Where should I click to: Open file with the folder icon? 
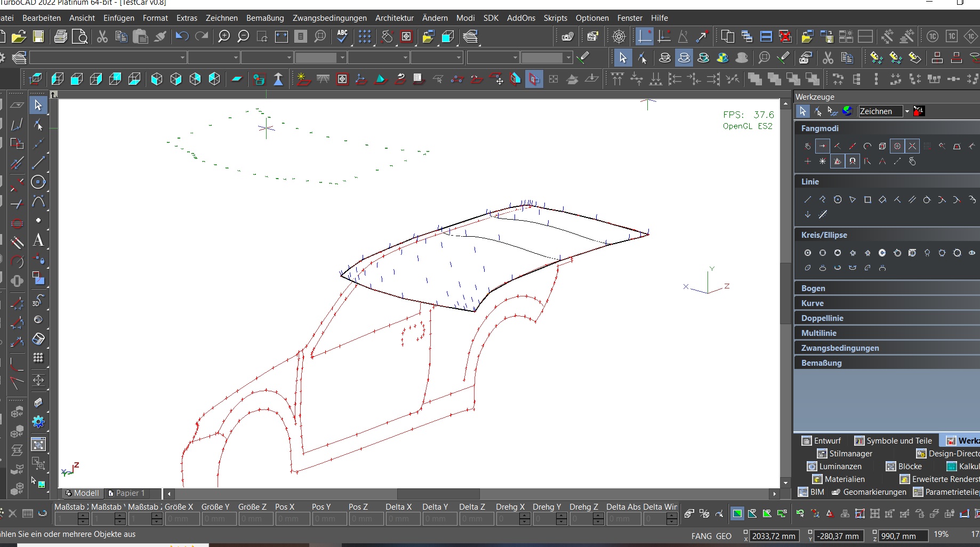19,36
